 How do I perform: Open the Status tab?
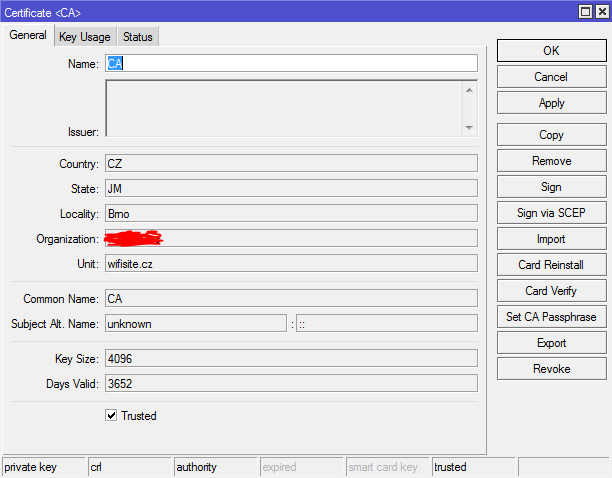point(138,37)
